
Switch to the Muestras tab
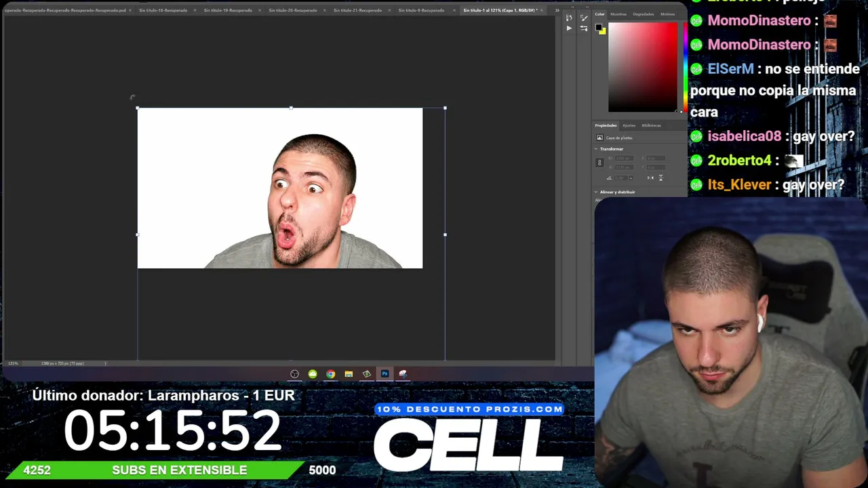point(618,14)
